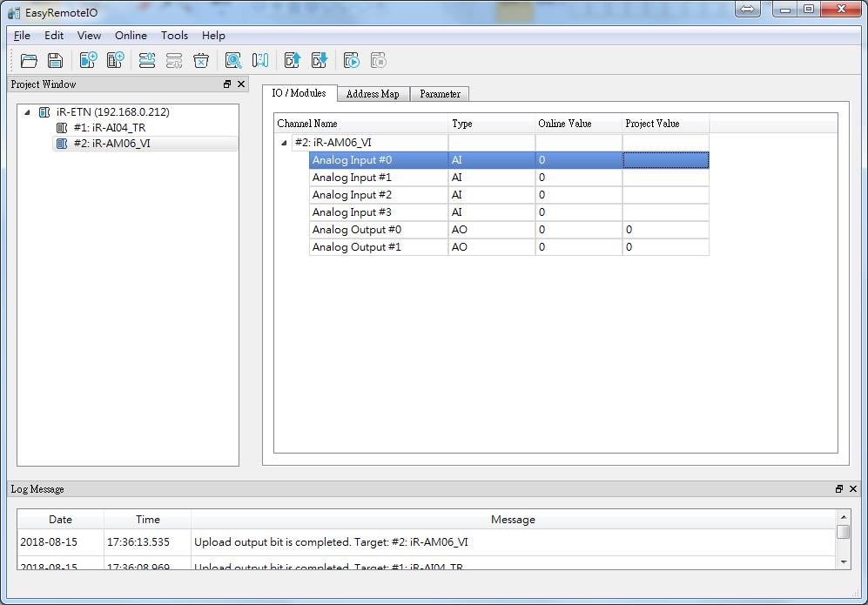Click the open project folder icon

coord(29,60)
